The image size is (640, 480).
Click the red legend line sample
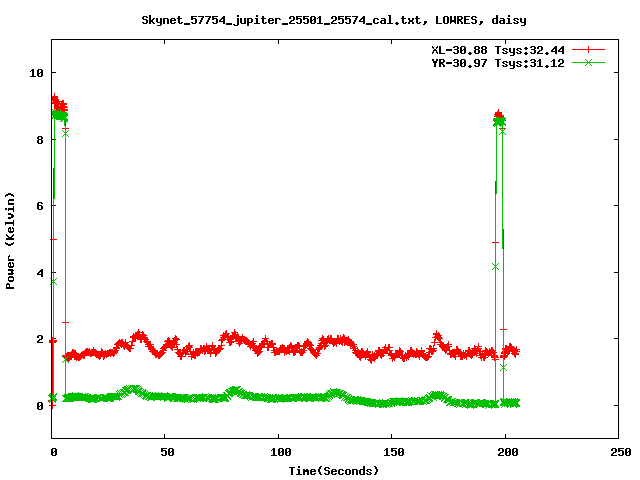pos(588,50)
